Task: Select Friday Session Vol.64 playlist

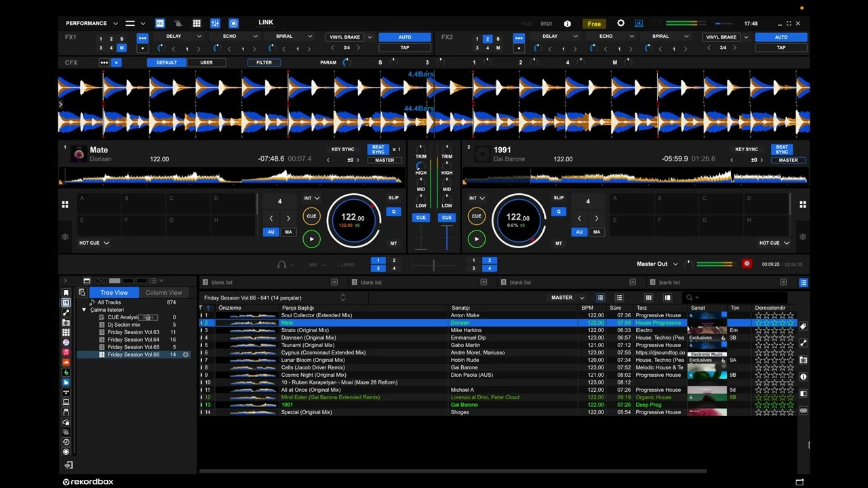Action: click(x=133, y=340)
